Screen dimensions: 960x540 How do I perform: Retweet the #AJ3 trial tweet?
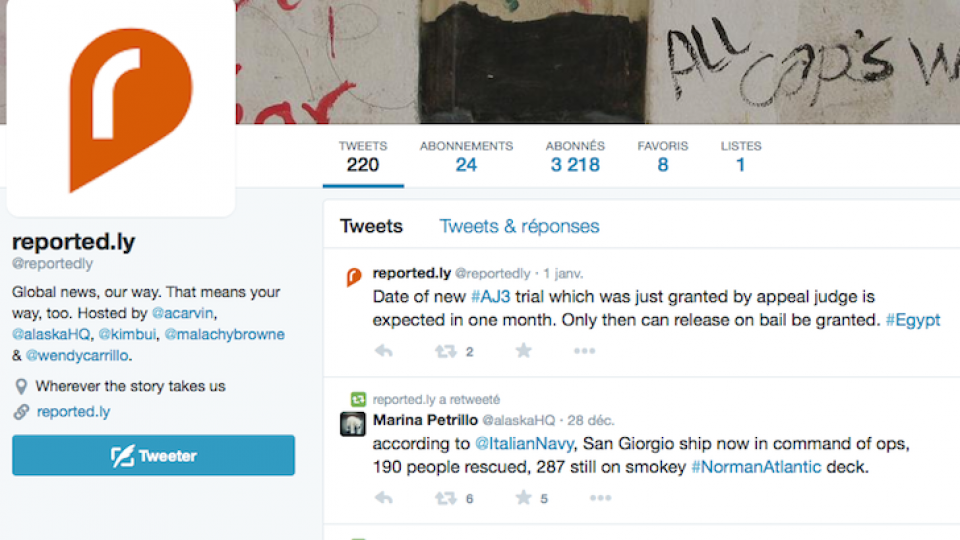coord(446,351)
